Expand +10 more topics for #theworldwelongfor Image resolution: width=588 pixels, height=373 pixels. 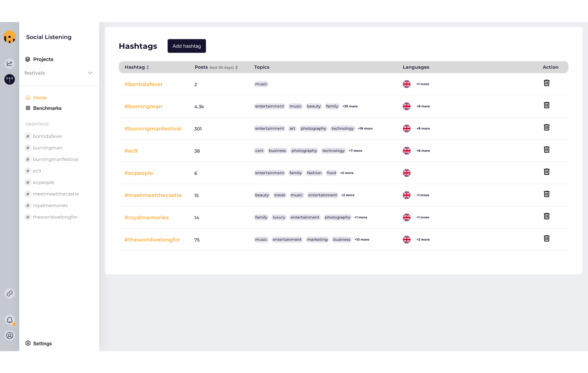click(362, 240)
